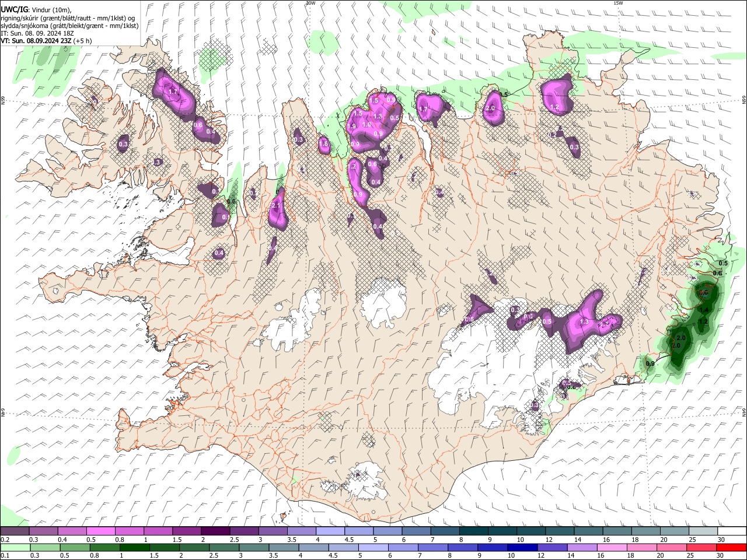Select the pale grey 25–30 snow legend swatch
This screenshot has height=560, width=747.
pyautogui.click(x=703, y=531)
